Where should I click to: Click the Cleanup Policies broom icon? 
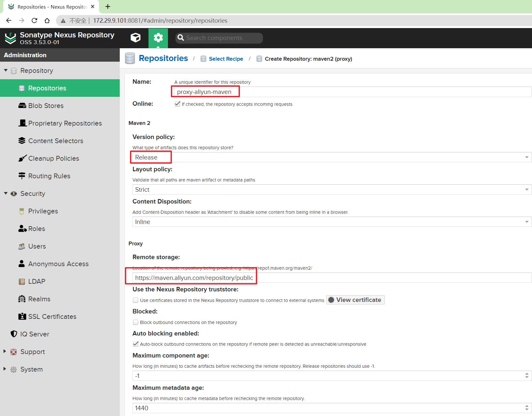pos(22,158)
